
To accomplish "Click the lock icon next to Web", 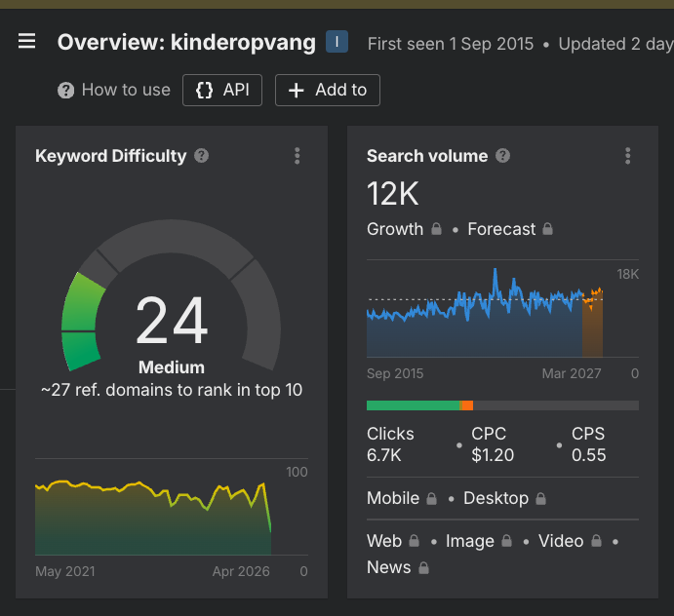I will [414, 541].
